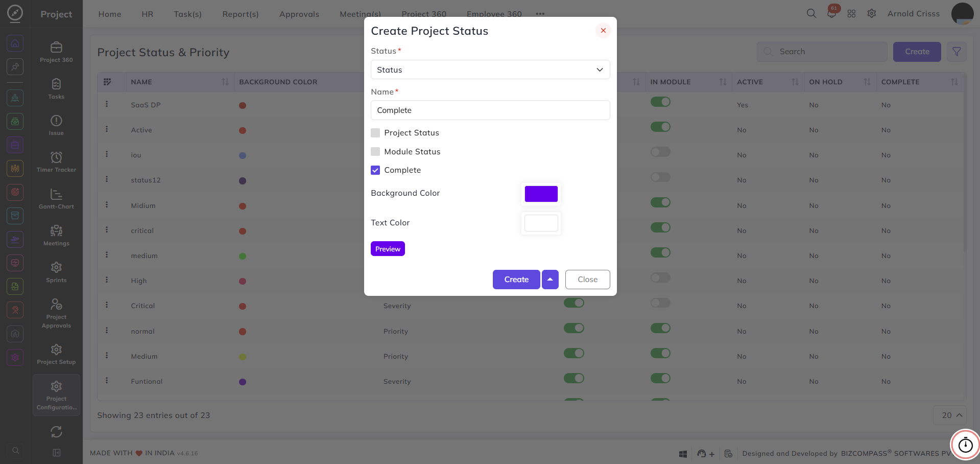Open Project Setup in sidebar

pos(56,354)
